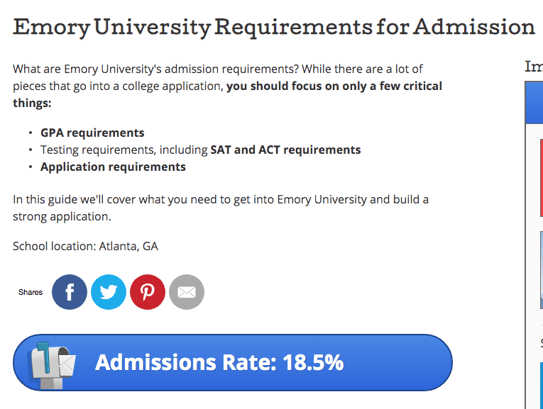Share the page on Facebook

pos(69,292)
